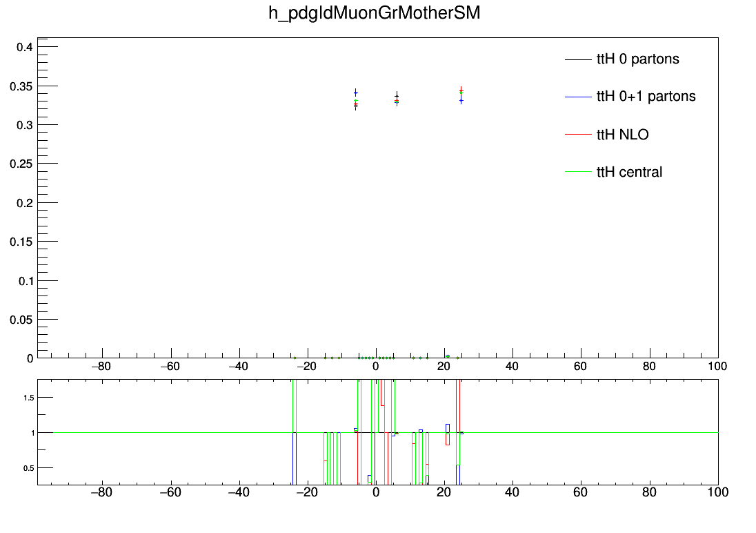Click the data point cluster near x = 25
This screenshot has width=756, height=533.
(x=461, y=95)
